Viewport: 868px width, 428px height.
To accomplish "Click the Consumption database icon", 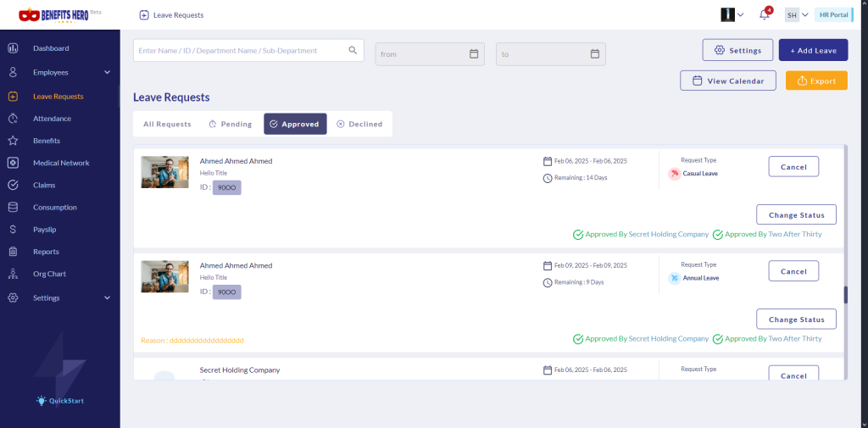I will pos(14,207).
